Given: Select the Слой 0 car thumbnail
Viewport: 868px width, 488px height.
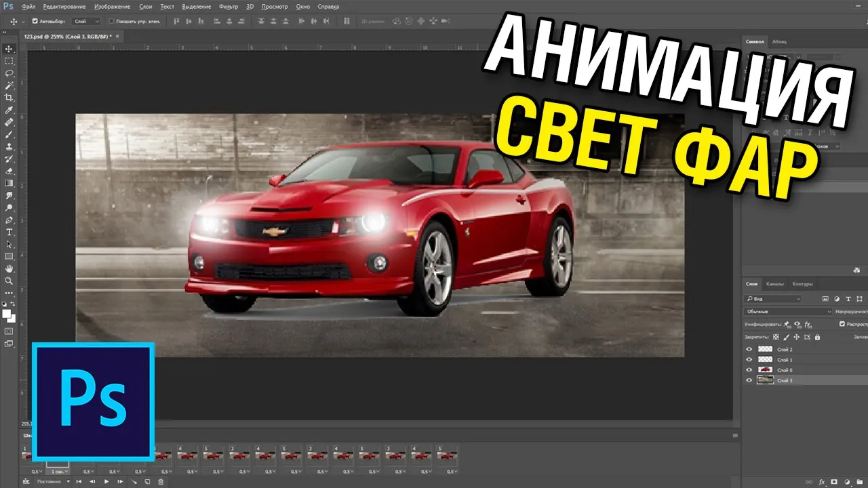Looking at the screenshot, I should point(766,369).
